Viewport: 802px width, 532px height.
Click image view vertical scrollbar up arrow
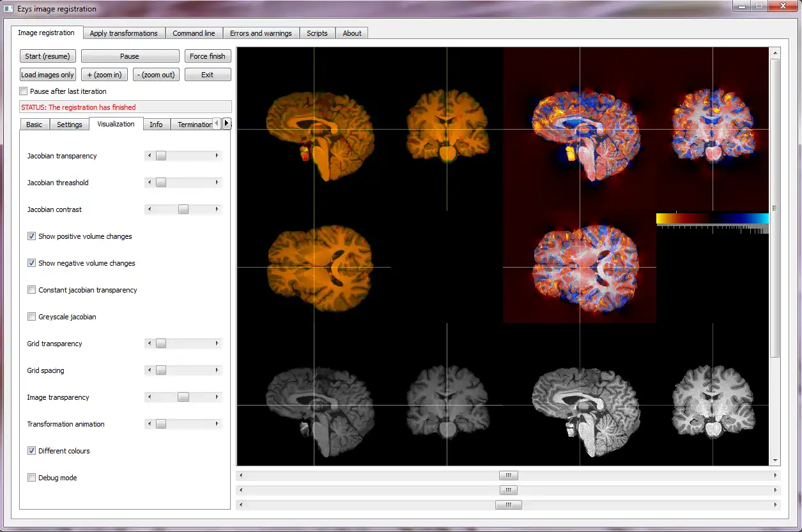(x=775, y=52)
